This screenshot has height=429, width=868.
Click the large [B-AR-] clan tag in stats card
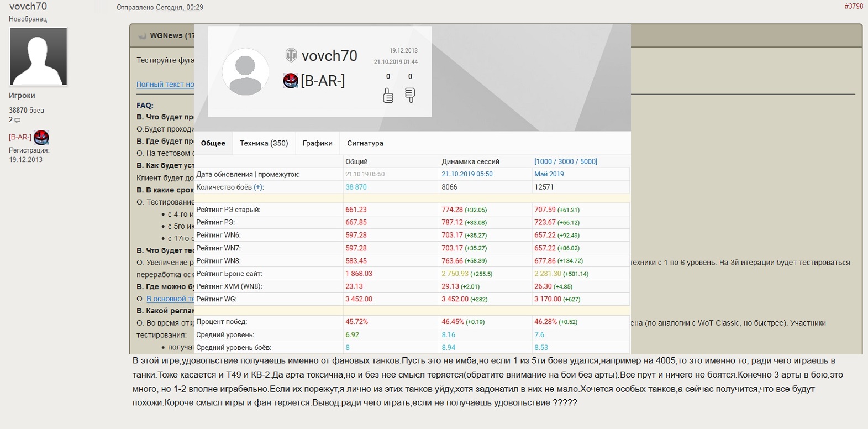click(x=323, y=81)
